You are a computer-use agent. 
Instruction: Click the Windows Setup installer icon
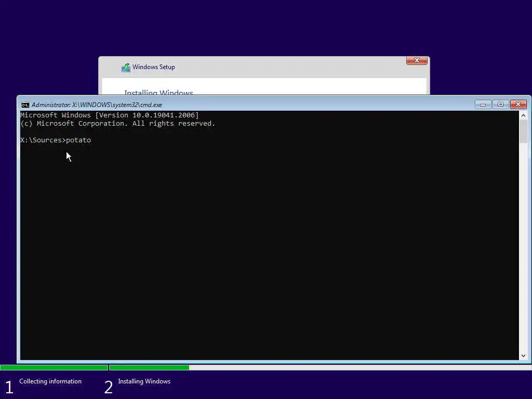pos(126,67)
